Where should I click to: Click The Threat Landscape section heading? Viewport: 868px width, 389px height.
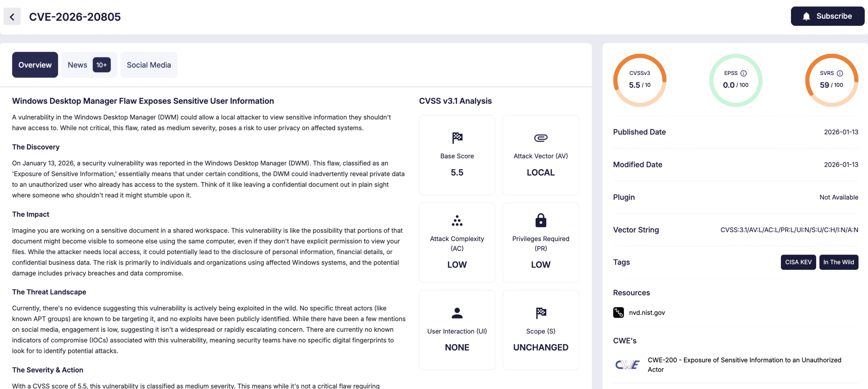pos(49,292)
